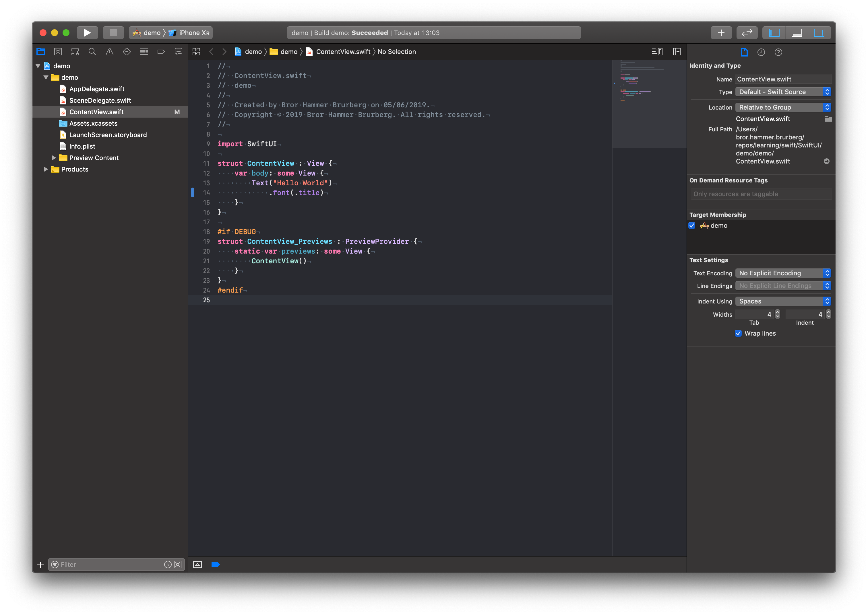Open the Source Control navigator icon
Image resolution: width=868 pixels, height=615 pixels.
58,52
